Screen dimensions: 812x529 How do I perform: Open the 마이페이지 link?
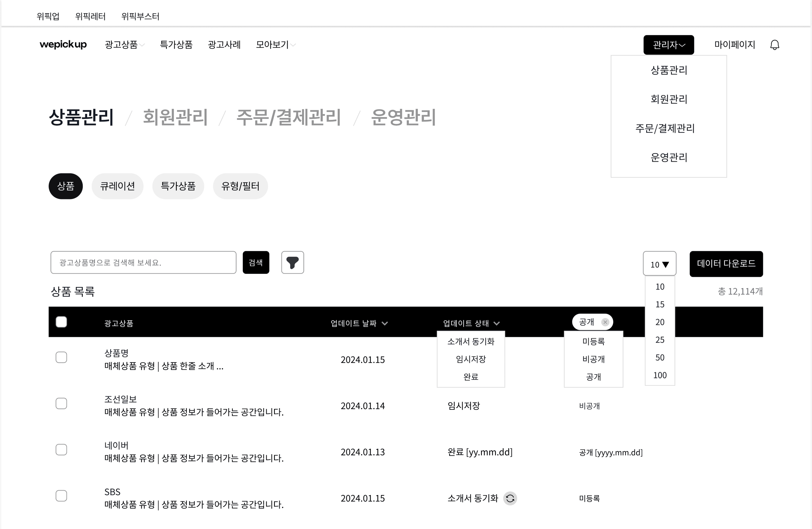tap(734, 45)
